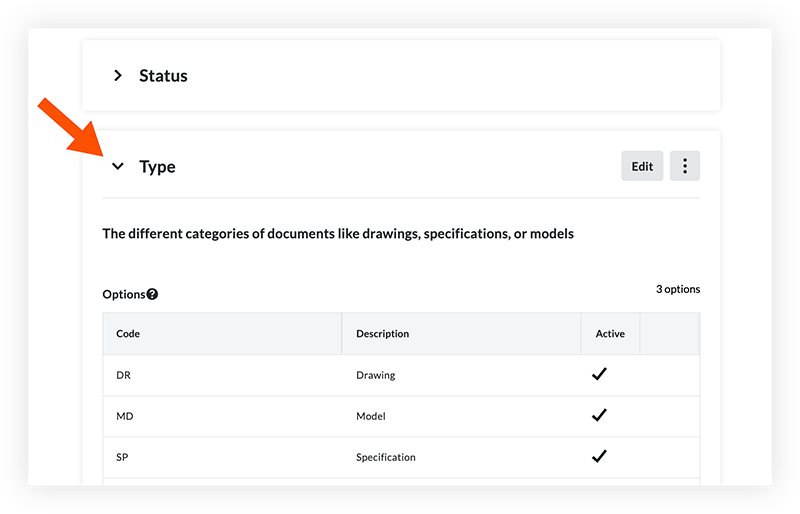The width and height of the screenshot is (800, 514).
Task: Toggle the Active checkmark for DR
Action: 600,375
